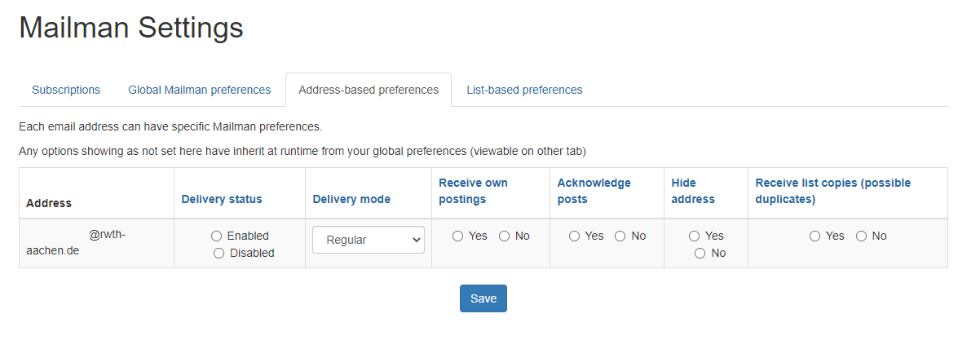
Task: Open the Receive own postings header link
Action: 473,191
